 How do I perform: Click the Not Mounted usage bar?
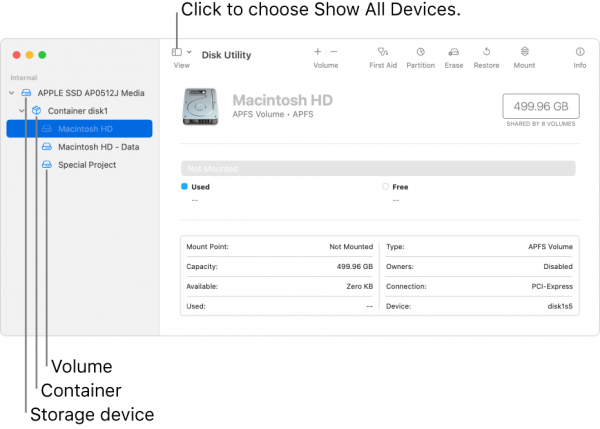pyautogui.click(x=378, y=168)
